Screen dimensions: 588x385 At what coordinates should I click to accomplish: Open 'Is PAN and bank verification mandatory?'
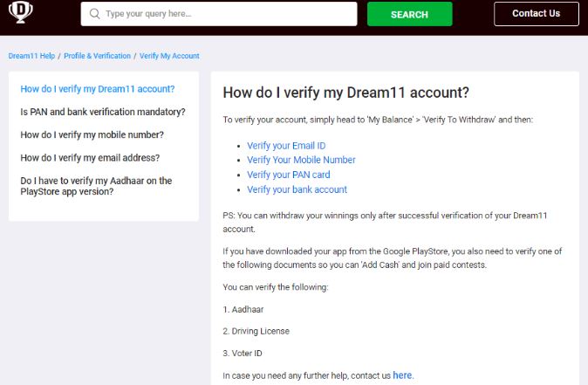(x=102, y=112)
